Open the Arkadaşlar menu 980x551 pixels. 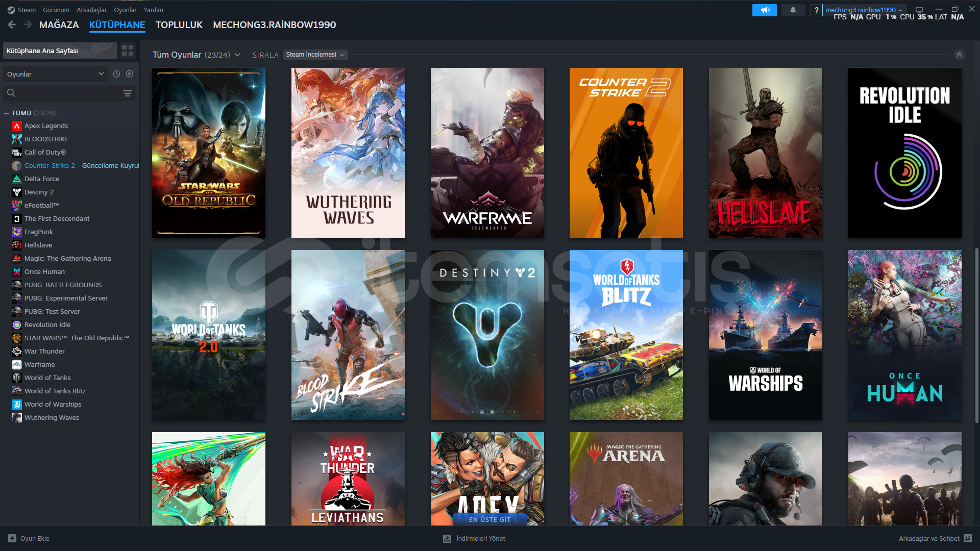pyautogui.click(x=92, y=10)
